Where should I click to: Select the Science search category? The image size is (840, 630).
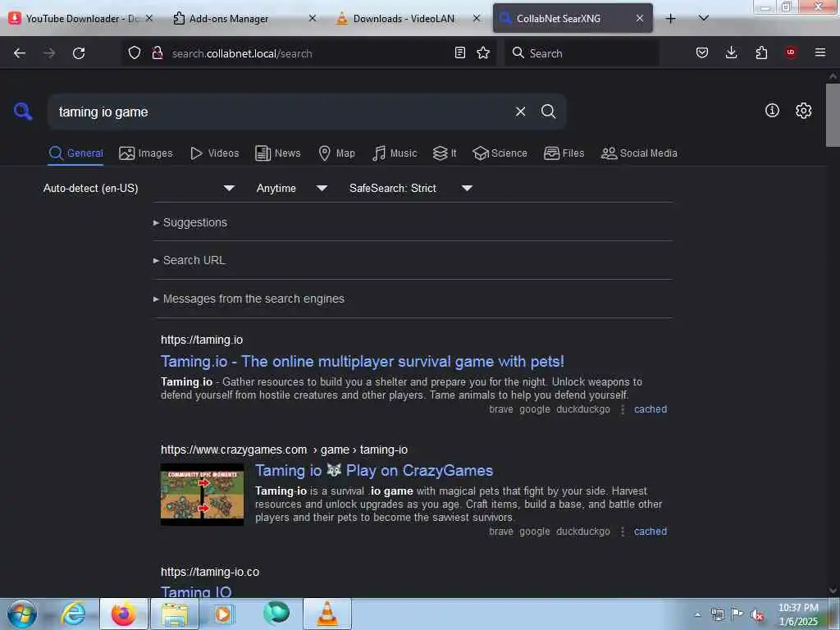click(500, 153)
